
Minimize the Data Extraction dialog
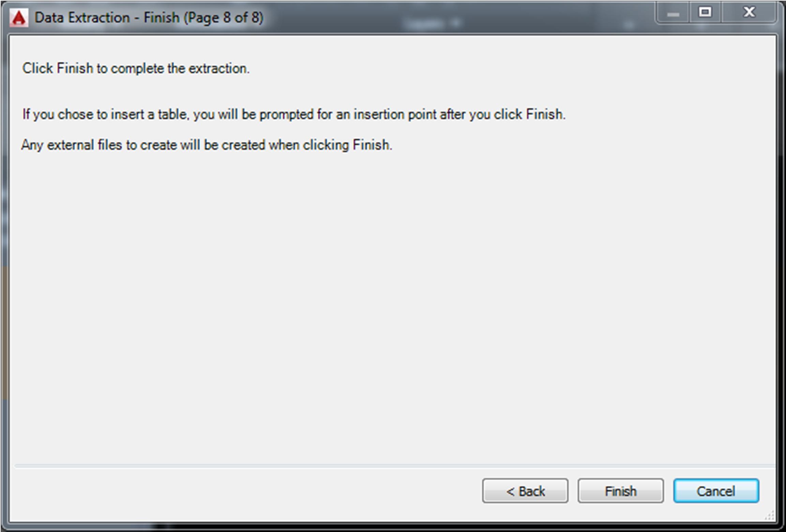(x=673, y=14)
